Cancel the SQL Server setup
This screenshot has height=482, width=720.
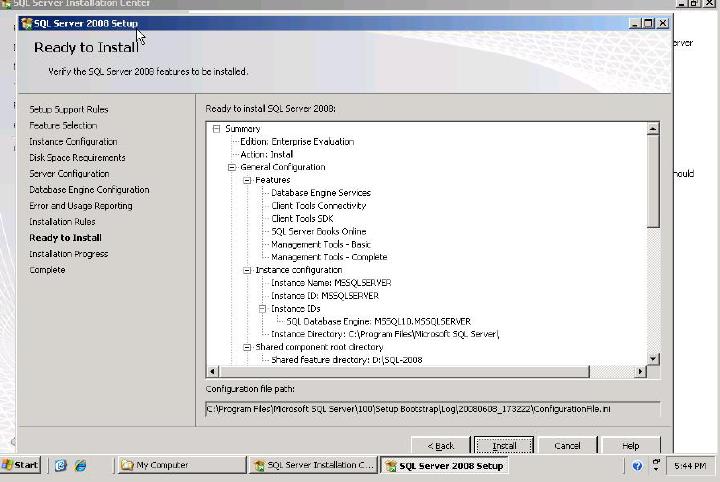pos(567,445)
